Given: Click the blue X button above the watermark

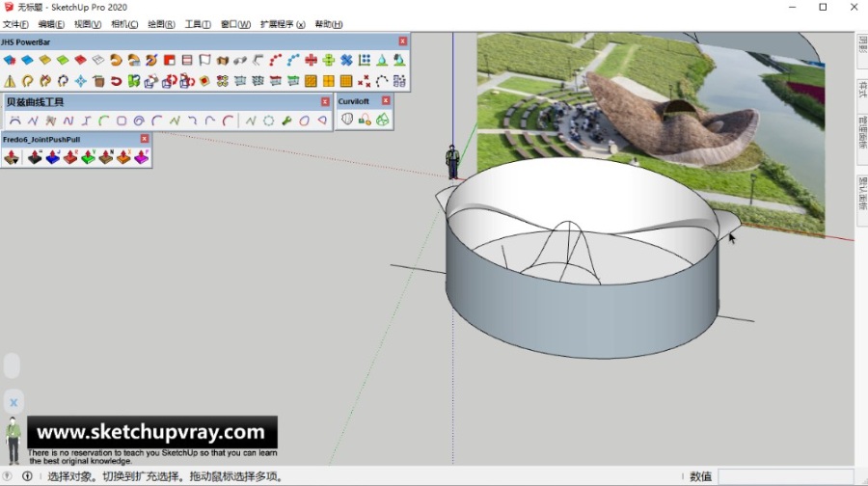Looking at the screenshot, I should pyautogui.click(x=14, y=403).
